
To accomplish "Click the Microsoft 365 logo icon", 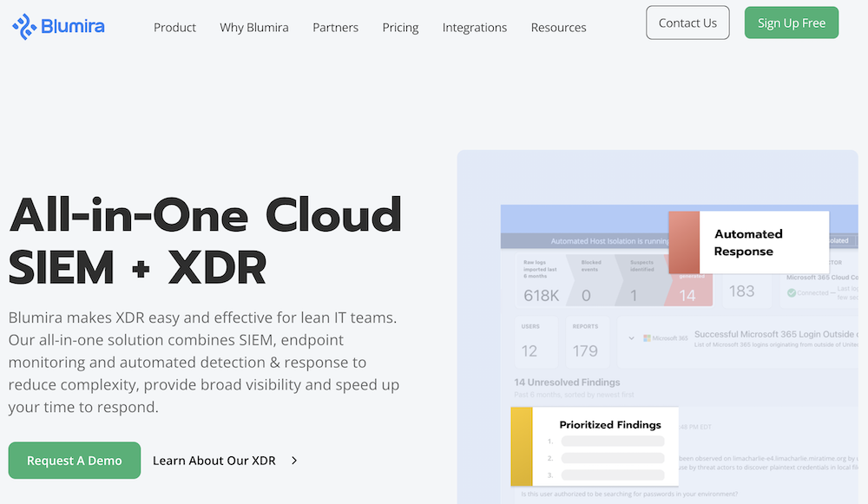I will 647,337.
